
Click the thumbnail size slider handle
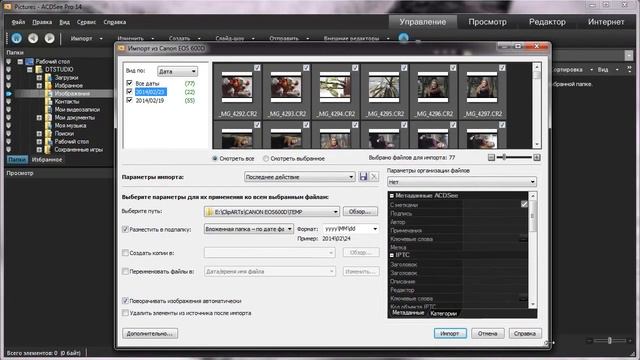[x=504, y=157]
